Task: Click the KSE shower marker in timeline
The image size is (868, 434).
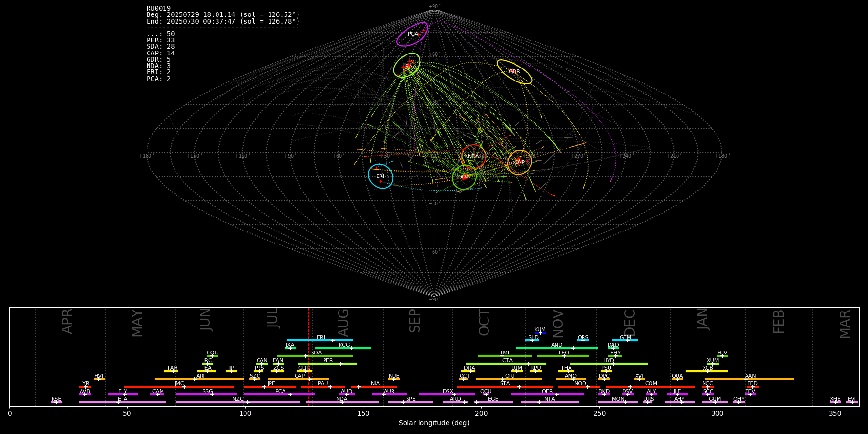Action: [x=56, y=402]
